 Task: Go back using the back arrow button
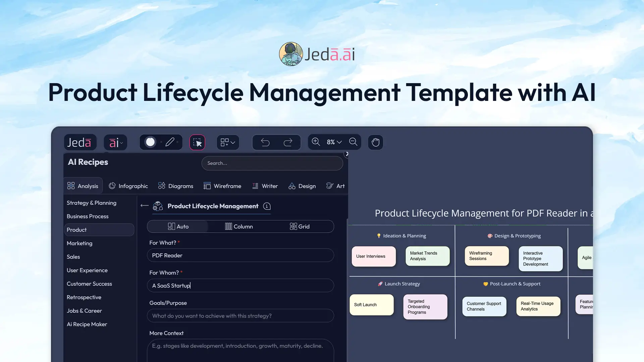[144, 206]
